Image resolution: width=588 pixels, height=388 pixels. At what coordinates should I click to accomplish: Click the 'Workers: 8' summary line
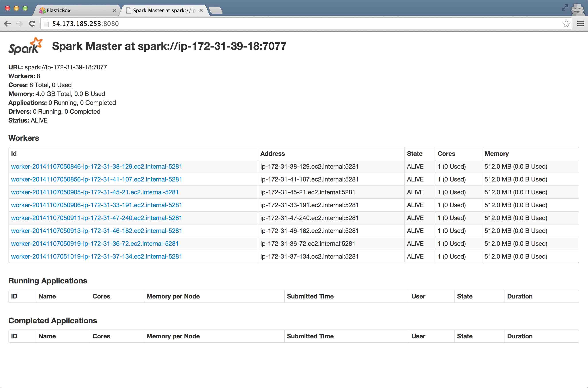pyautogui.click(x=24, y=76)
